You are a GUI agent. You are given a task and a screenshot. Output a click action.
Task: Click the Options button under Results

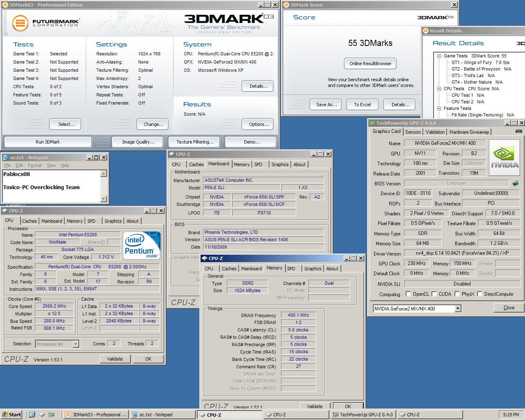[x=258, y=124]
